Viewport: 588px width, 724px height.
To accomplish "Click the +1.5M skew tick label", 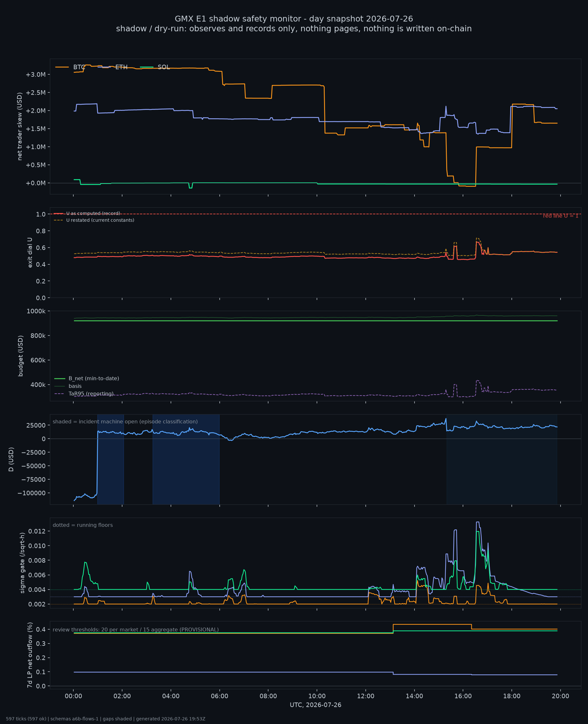I will (x=36, y=129).
